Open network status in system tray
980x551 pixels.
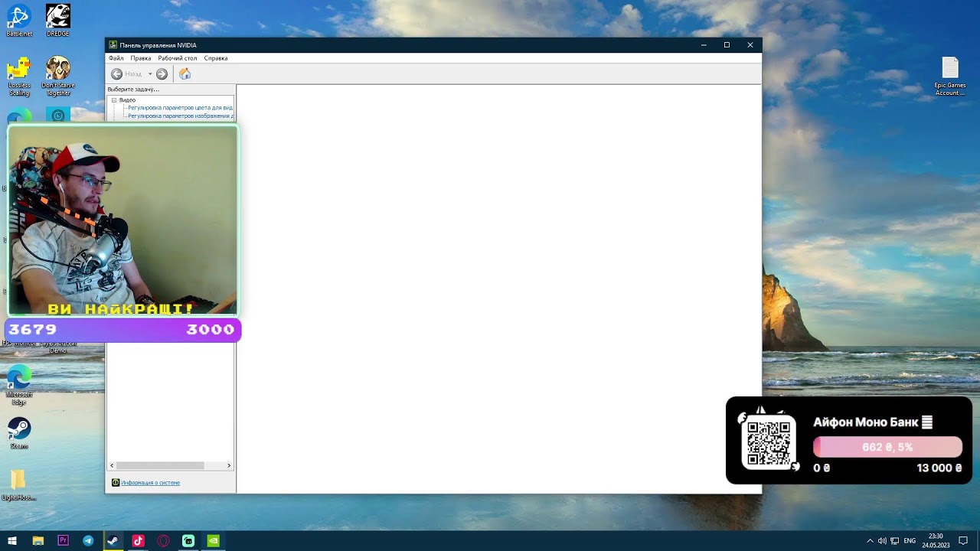[x=895, y=541]
